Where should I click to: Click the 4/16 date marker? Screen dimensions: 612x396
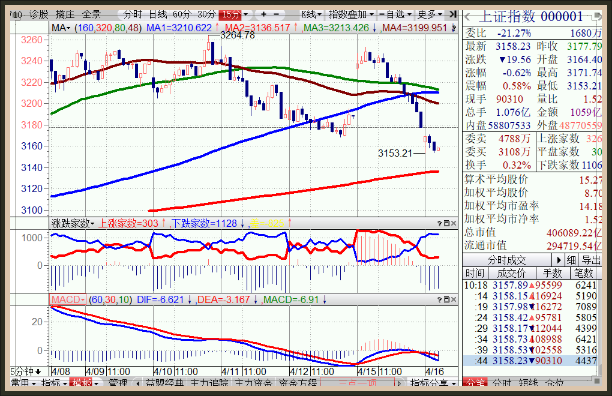click(x=434, y=371)
